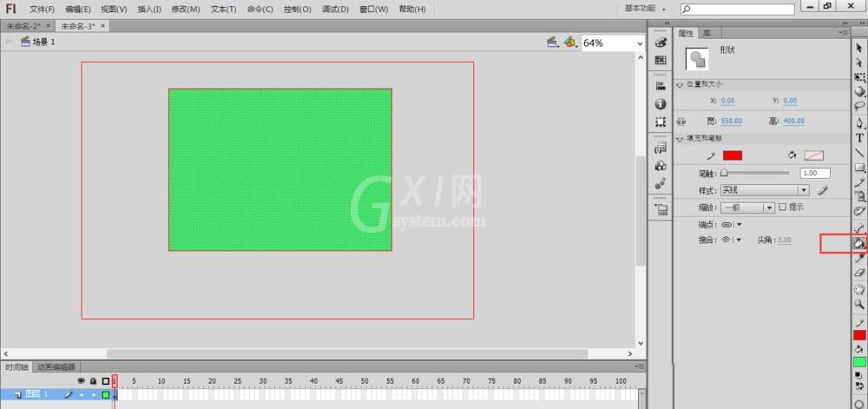Select the Paint Bucket tool
Image resolution: width=868 pixels, height=409 pixels.
[859, 243]
